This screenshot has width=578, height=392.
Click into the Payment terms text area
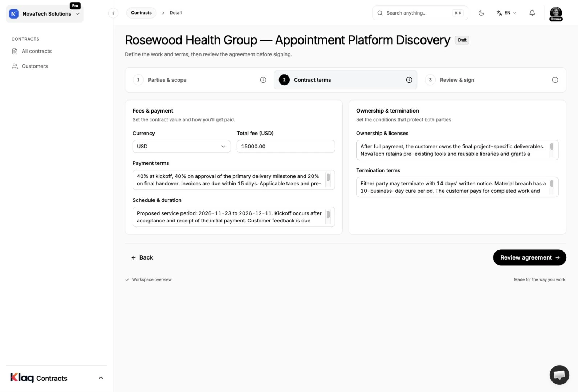coord(234,180)
